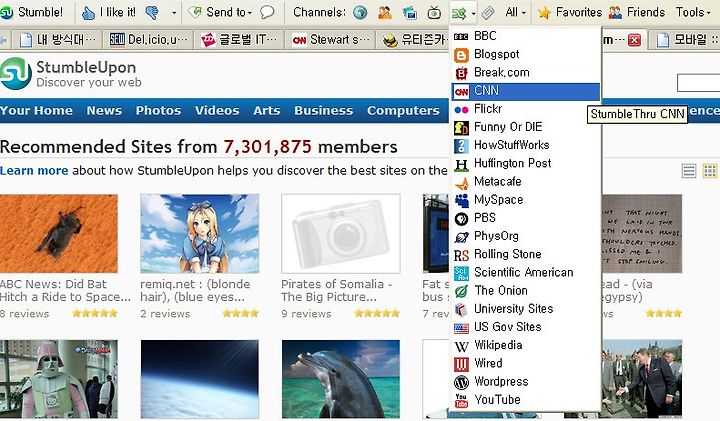Select the TV video channel icon
This screenshot has height=421, width=720.
pyautogui.click(x=433, y=13)
